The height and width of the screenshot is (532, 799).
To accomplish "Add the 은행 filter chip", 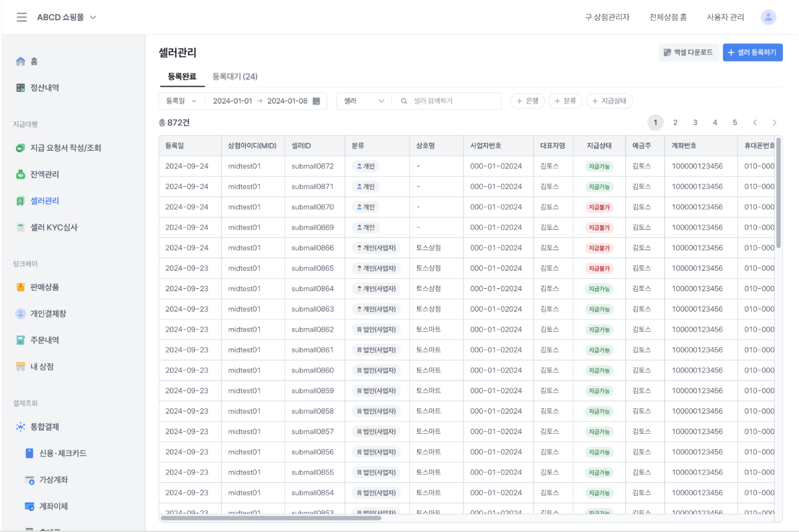I will coord(527,101).
